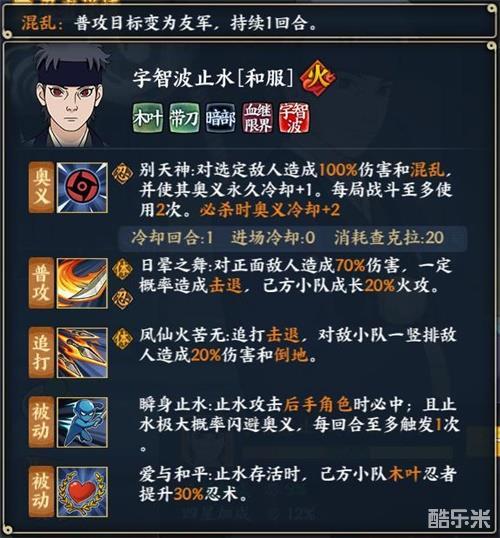Image resolution: width=500 pixels, height=538 pixels.
Task: Click the 木叶 green tag badge
Action: click(x=148, y=118)
